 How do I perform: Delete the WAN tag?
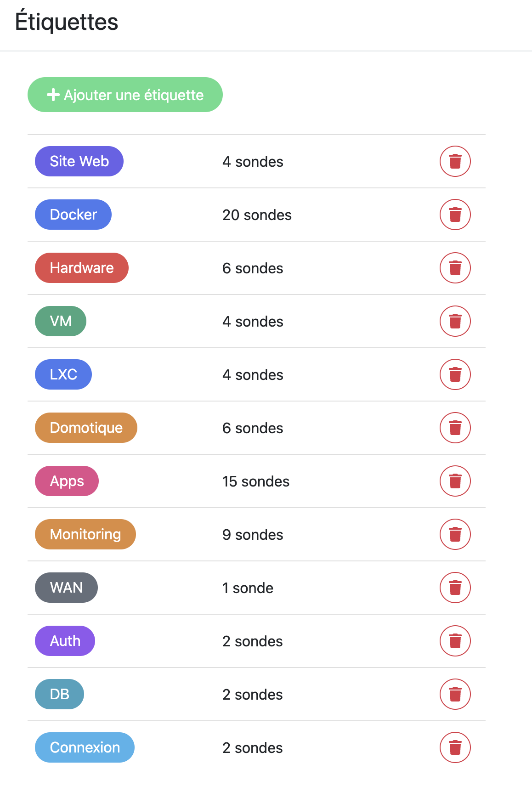(x=455, y=587)
